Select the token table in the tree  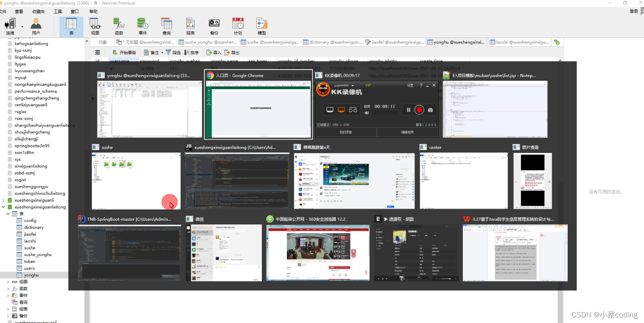click(30, 261)
